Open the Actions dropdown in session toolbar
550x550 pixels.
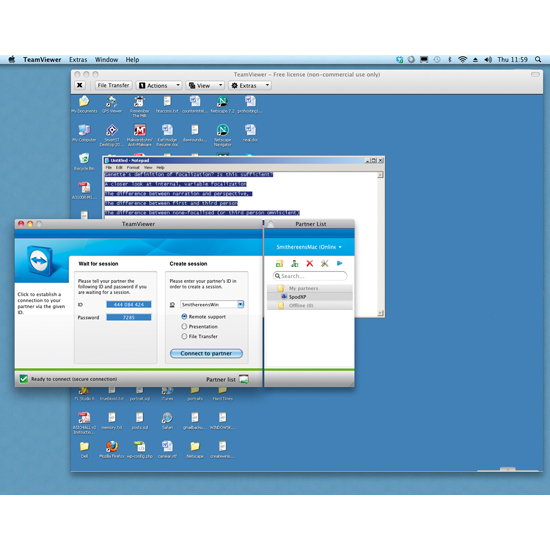click(159, 85)
